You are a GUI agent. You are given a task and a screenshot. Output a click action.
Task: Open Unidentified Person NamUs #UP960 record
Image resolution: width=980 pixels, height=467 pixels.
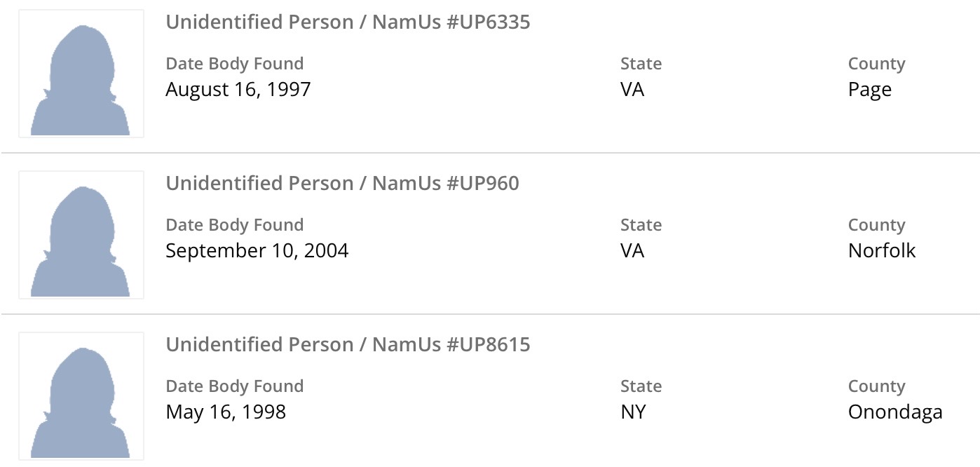(342, 184)
